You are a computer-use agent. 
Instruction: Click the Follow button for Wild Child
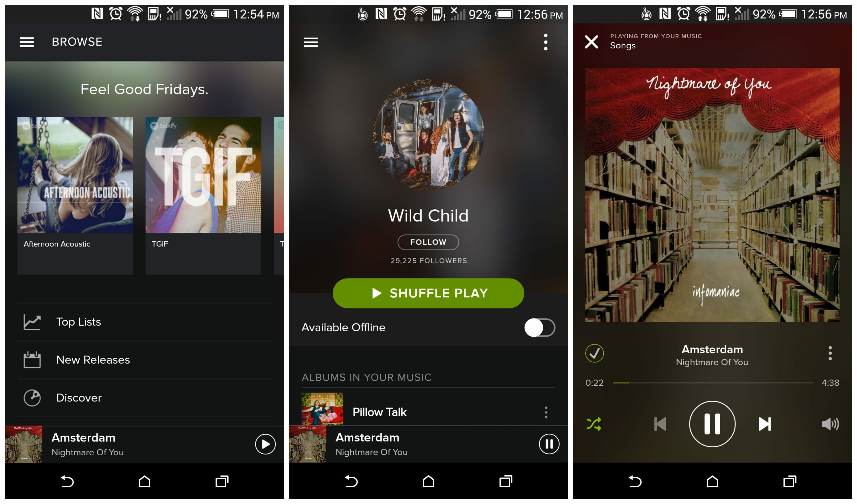click(428, 242)
